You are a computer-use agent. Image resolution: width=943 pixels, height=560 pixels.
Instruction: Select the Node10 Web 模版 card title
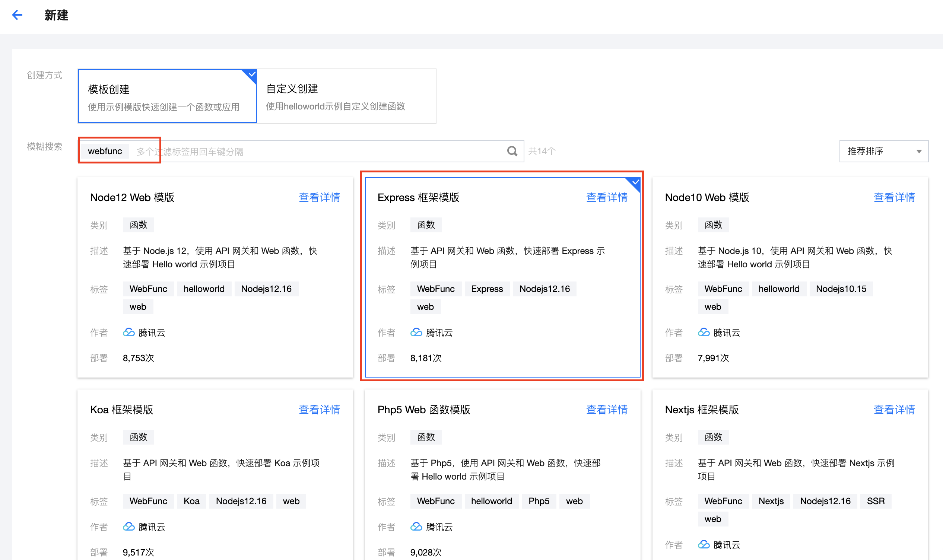point(707,197)
